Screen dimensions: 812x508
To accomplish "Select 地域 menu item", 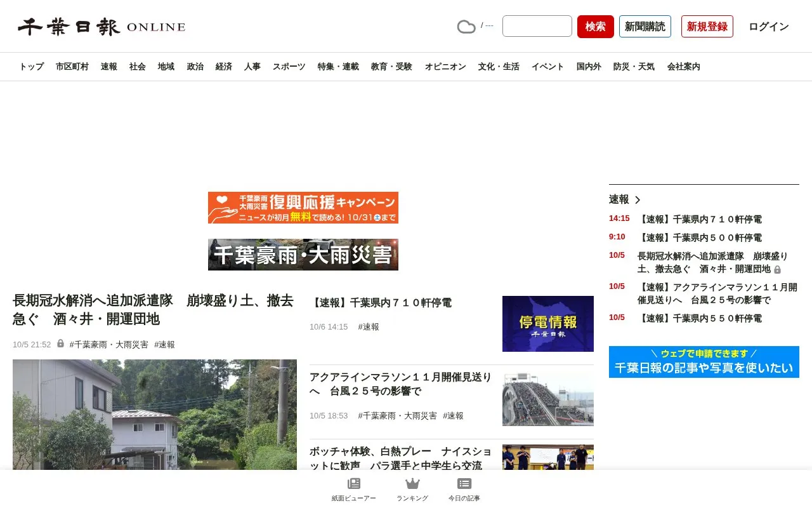I will (166, 67).
